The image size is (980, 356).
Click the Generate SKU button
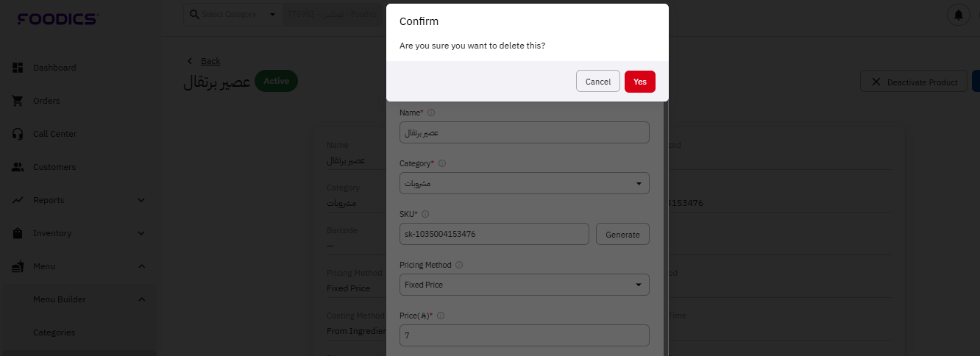[622, 235]
